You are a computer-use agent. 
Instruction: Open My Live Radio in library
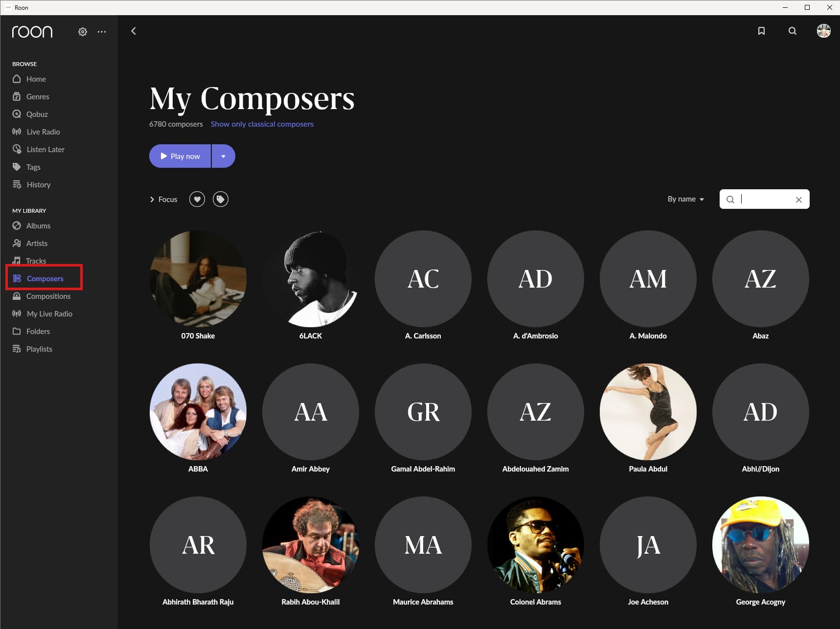coord(43,314)
